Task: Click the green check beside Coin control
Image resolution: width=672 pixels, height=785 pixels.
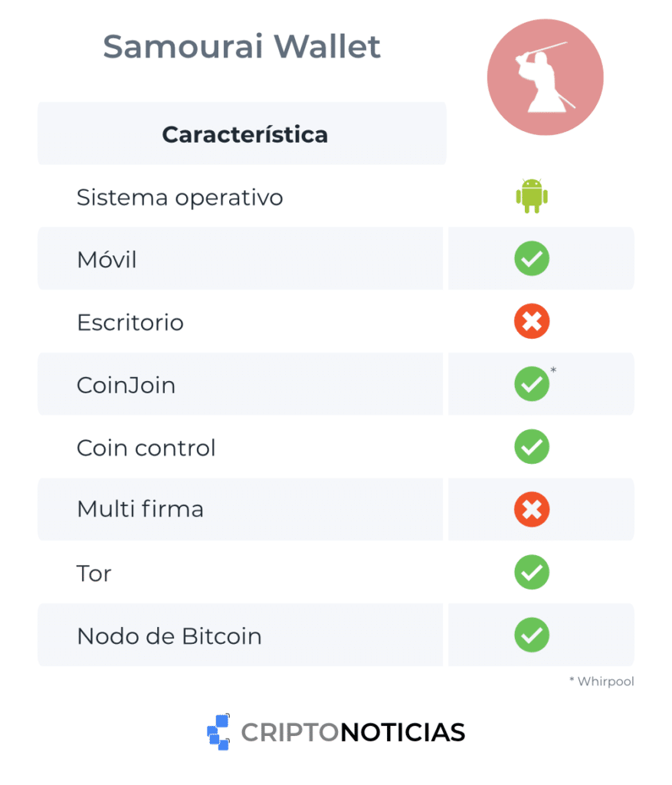Action: tap(532, 447)
